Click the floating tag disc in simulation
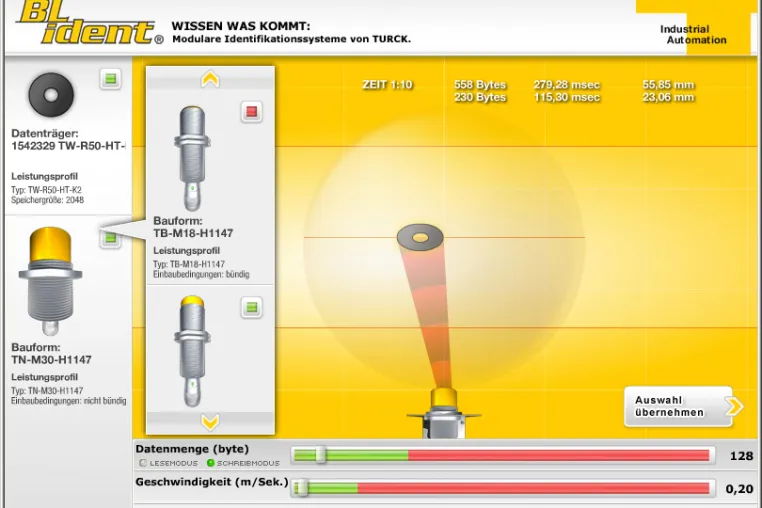Viewport: 762px width, 508px height. pyautogui.click(x=420, y=237)
